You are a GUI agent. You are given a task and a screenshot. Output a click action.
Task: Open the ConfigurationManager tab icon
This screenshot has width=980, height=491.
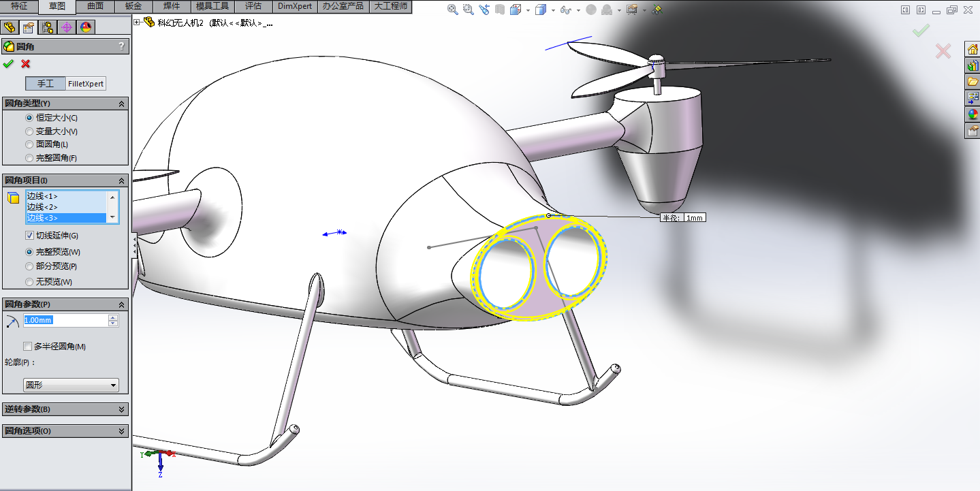pos(48,27)
